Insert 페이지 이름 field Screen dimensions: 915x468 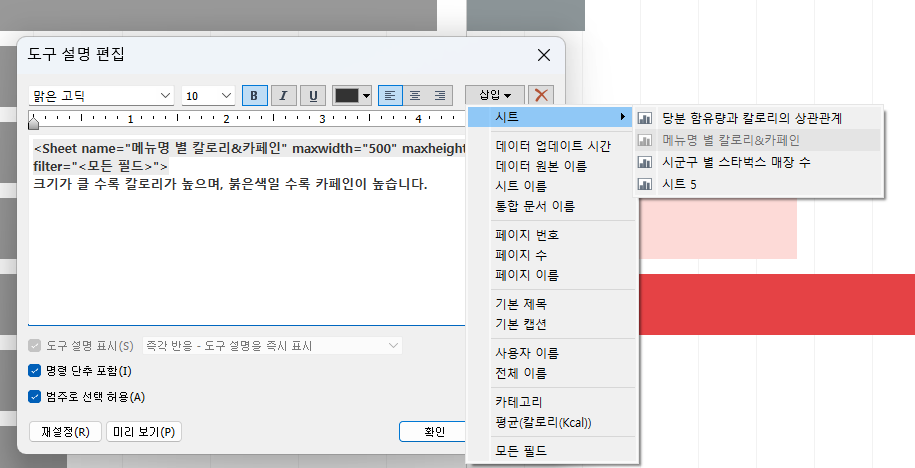point(527,275)
